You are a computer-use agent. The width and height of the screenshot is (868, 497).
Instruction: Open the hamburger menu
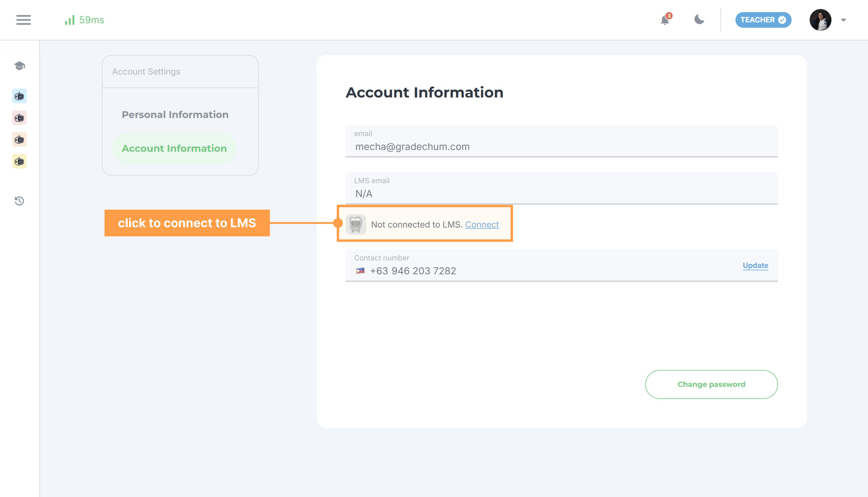23,20
